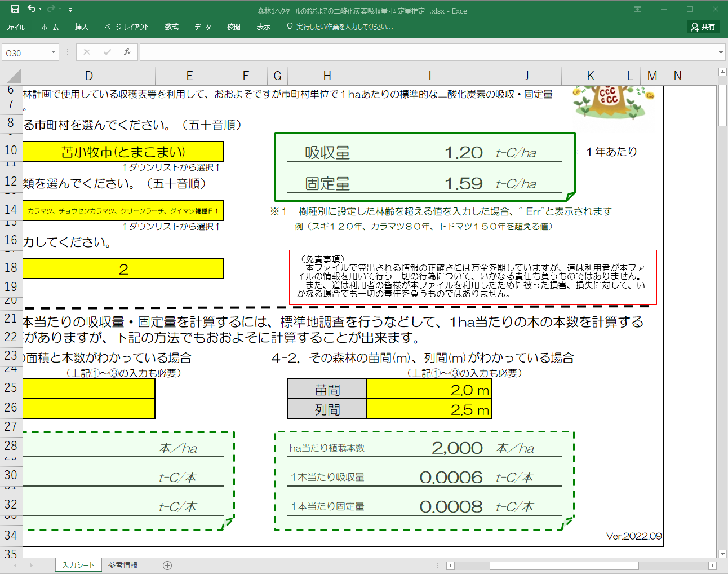
Task: Open Insert Function using the fx icon
Action: [128, 52]
